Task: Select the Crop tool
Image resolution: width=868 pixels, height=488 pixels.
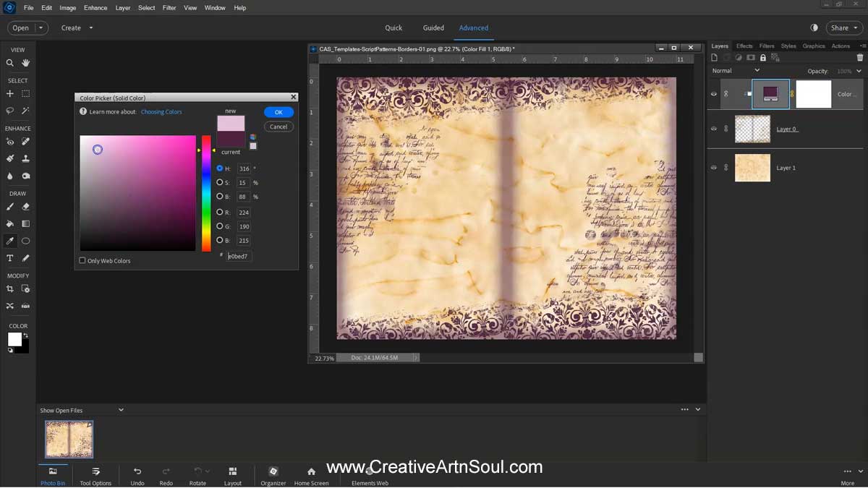Action: (10, 289)
